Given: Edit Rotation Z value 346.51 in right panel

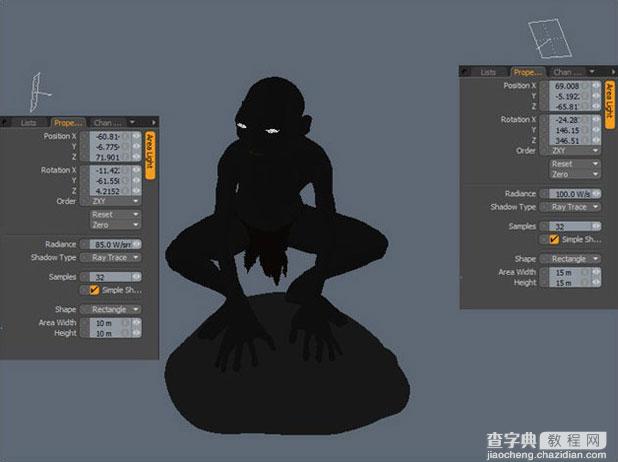Looking at the screenshot, I should coord(570,140).
